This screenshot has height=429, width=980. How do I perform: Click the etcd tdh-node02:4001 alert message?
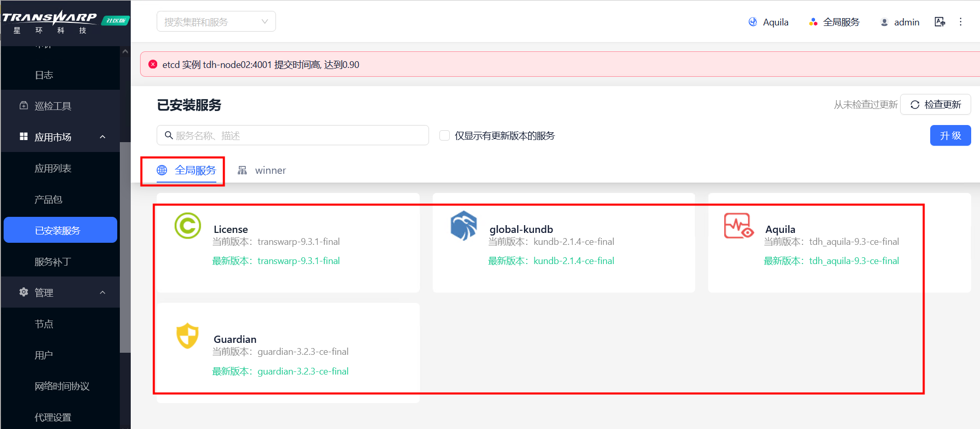[x=260, y=64]
